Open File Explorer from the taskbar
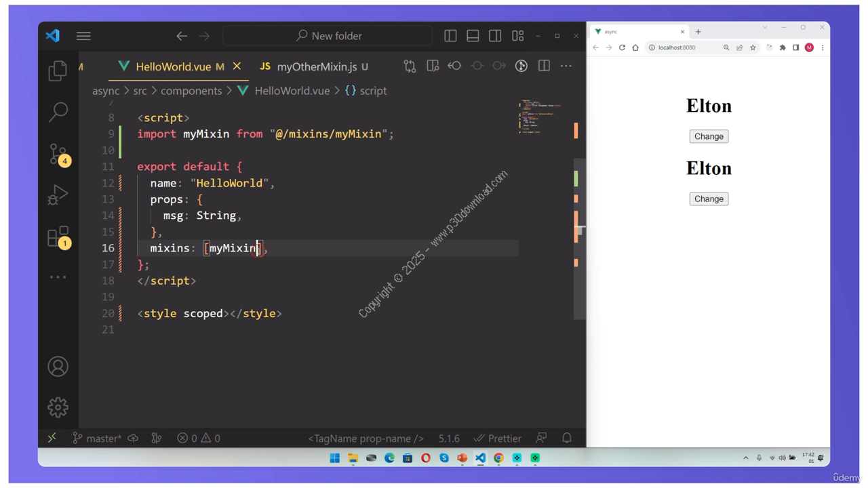 click(x=353, y=458)
